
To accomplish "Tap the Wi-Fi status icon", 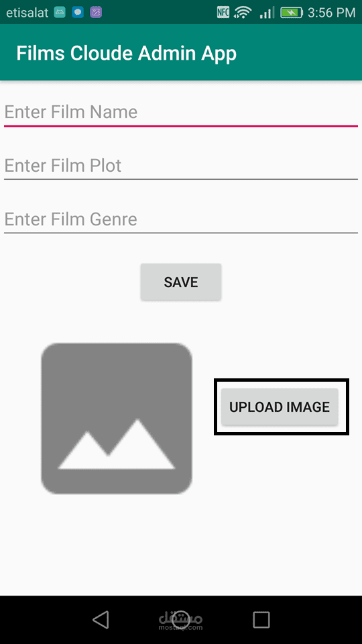I will click(x=242, y=13).
